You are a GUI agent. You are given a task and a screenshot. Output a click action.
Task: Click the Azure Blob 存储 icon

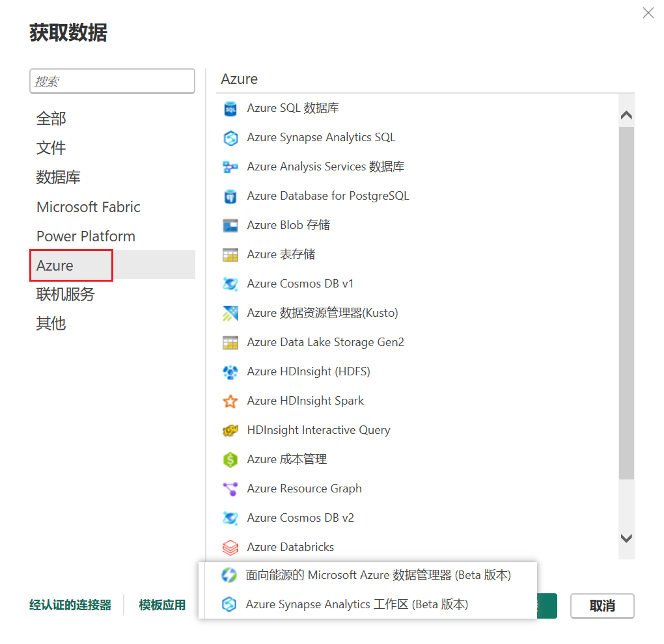point(230,226)
